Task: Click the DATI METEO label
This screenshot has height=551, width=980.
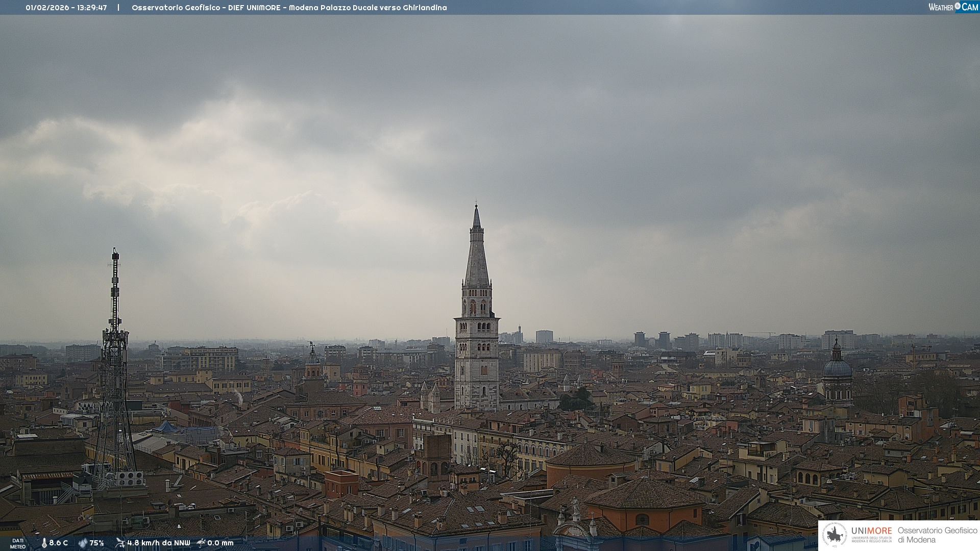Action: click(18, 543)
